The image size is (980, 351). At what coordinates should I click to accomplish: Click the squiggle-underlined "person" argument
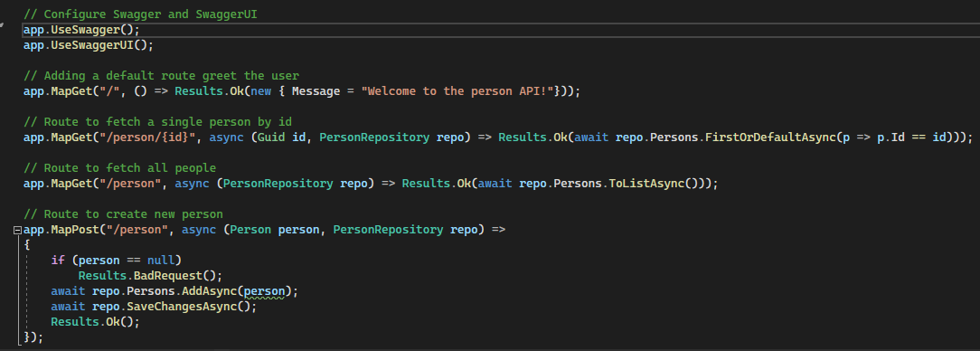point(265,291)
